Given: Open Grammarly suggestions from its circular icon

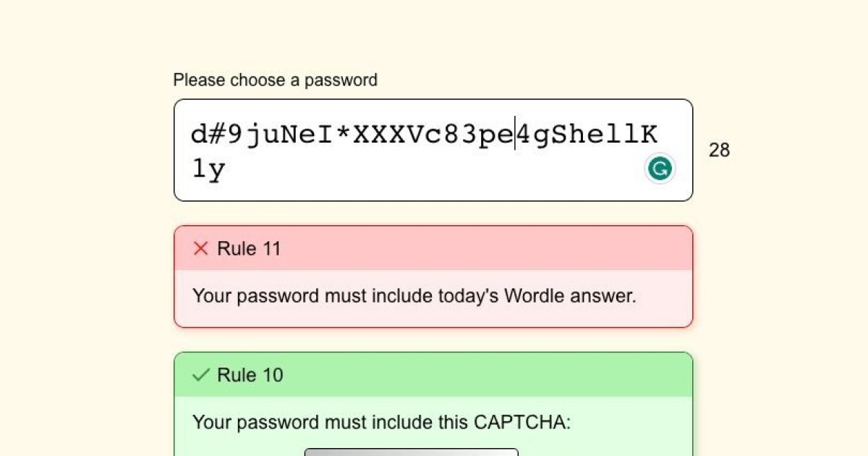Looking at the screenshot, I should (659, 168).
